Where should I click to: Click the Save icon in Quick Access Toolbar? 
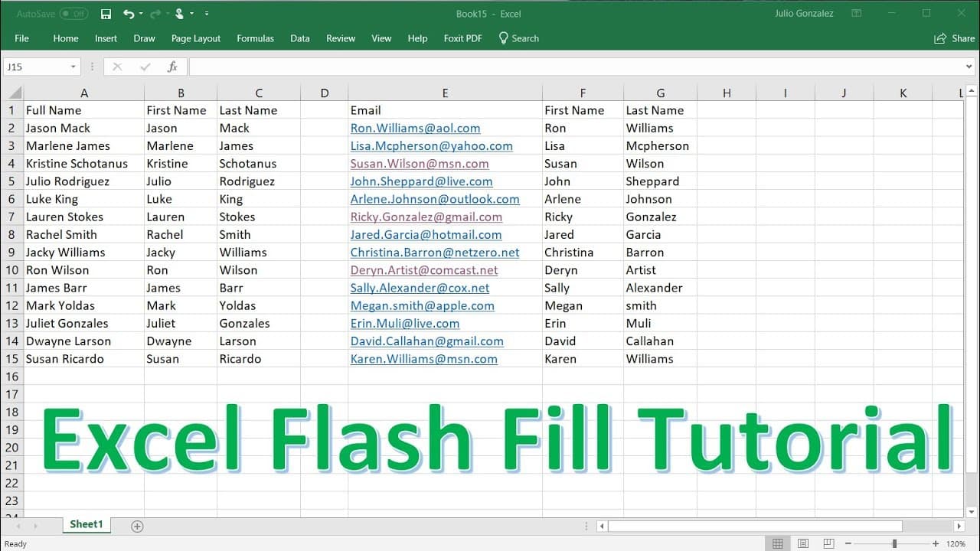(106, 14)
